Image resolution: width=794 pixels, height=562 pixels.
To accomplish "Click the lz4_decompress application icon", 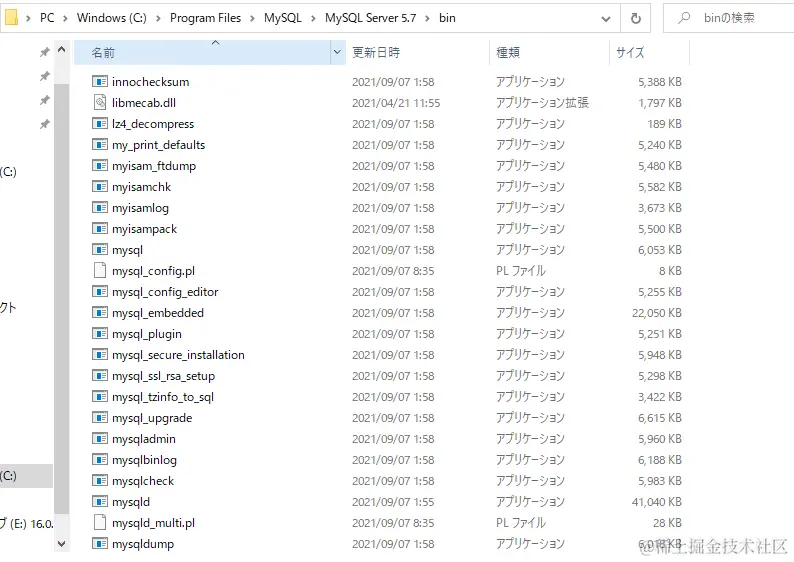I will pyautogui.click(x=100, y=124).
